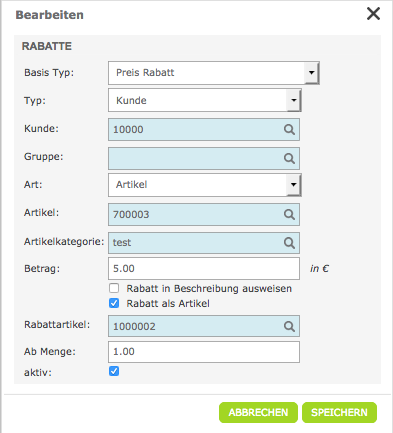Search Rabattartikel using magnifier icon
The image size is (393, 433).
click(x=289, y=326)
